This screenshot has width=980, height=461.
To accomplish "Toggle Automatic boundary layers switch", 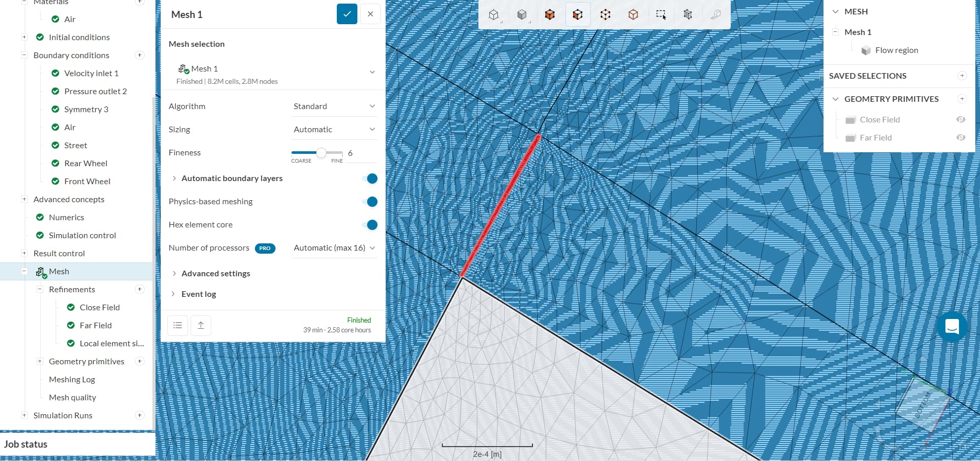I will coord(370,179).
